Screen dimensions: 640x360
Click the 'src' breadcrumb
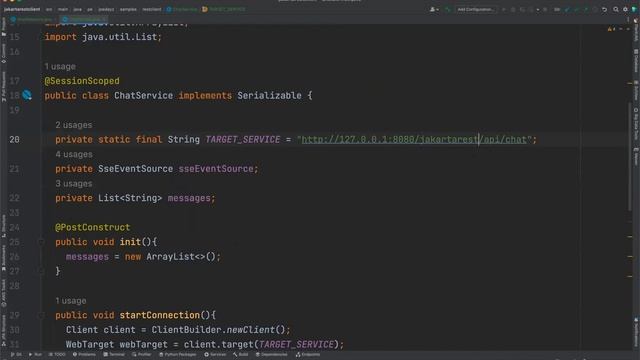click(x=49, y=9)
